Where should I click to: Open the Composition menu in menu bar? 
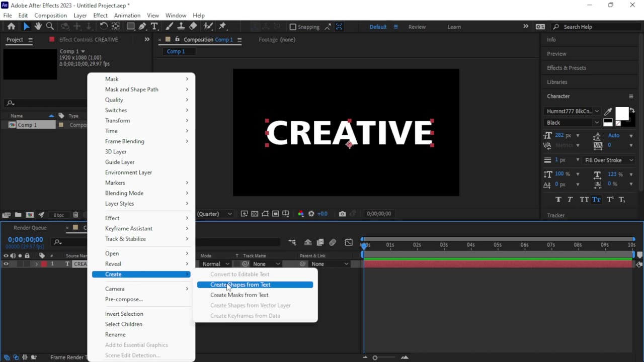click(50, 16)
